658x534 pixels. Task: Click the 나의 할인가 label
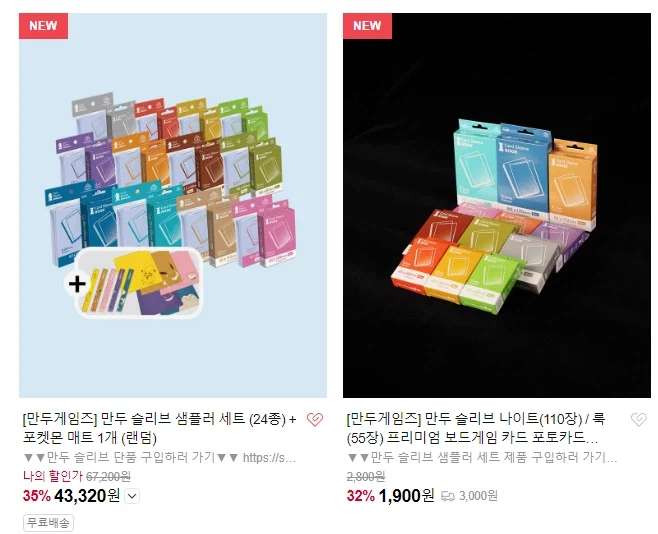click(53, 476)
